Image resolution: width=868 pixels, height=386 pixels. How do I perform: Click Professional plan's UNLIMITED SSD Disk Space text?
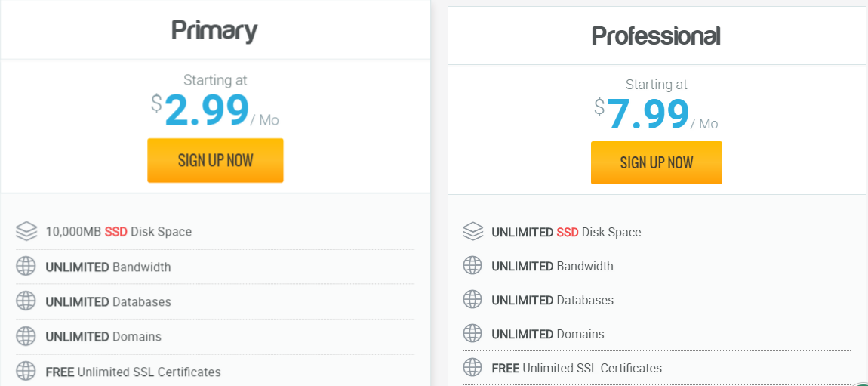(x=566, y=232)
